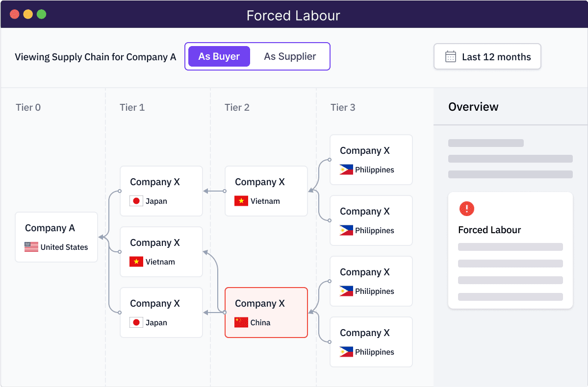588x387 pixels.
Task: Click the Forced Labour title bar label
Action: 293,15
